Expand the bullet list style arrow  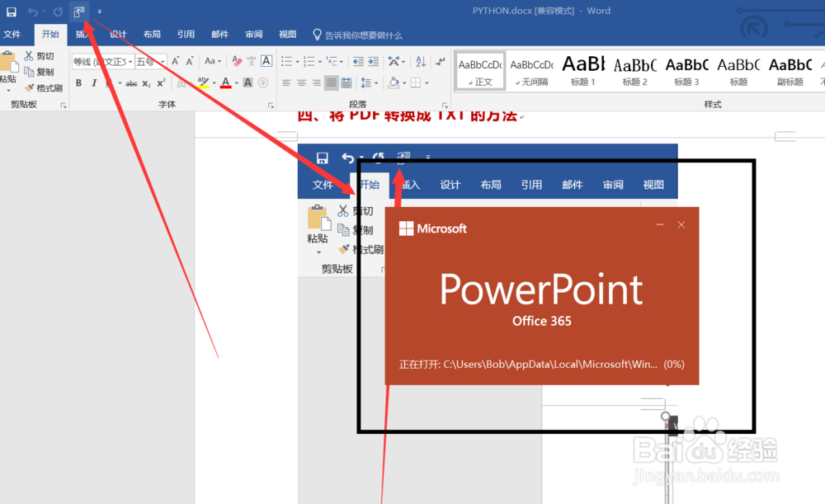(297, 62)
